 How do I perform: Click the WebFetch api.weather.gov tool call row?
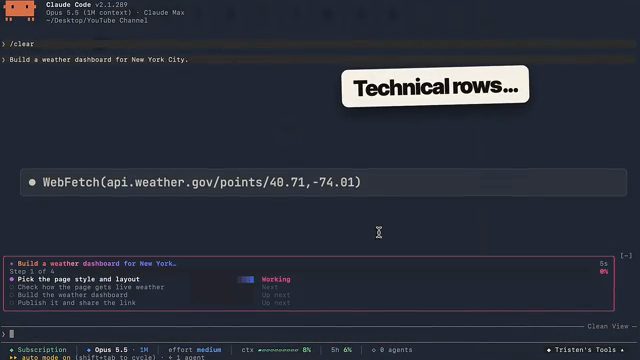(324, 182)
